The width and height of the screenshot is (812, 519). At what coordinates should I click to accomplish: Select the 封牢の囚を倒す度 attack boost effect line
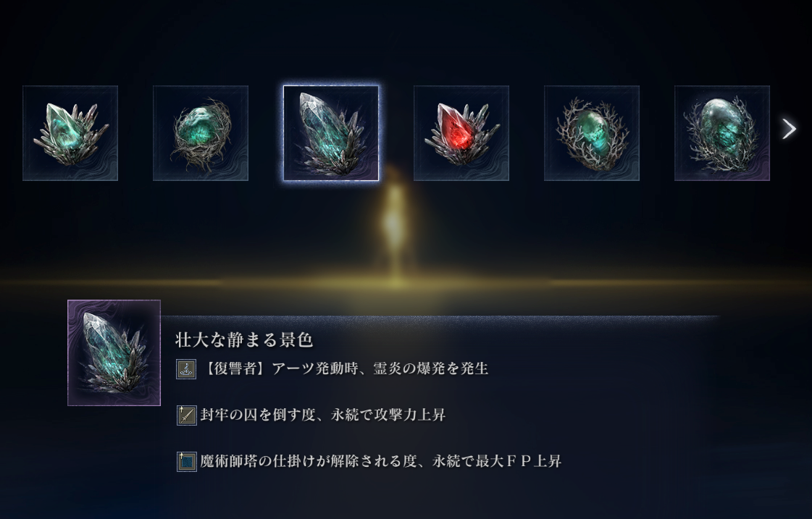point(323,415)
